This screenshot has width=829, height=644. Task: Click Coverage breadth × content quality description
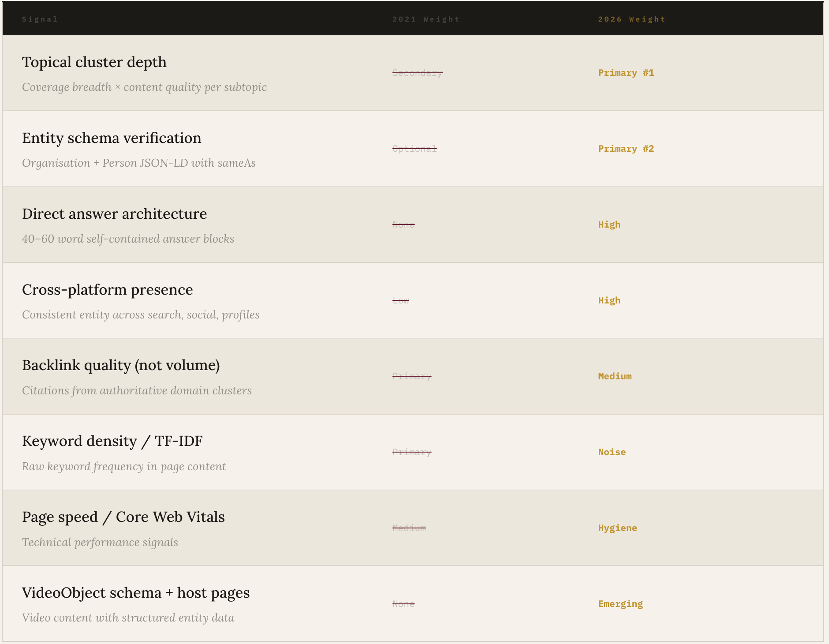[144, 87]
